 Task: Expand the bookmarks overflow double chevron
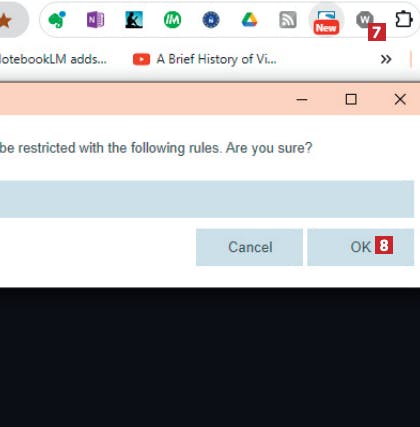[386, 59]
